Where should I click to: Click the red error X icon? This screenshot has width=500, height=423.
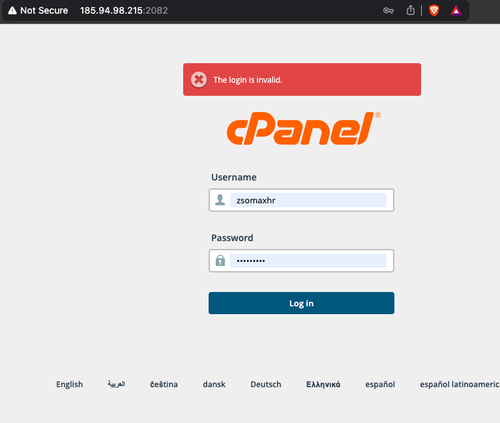coord(199,80)
